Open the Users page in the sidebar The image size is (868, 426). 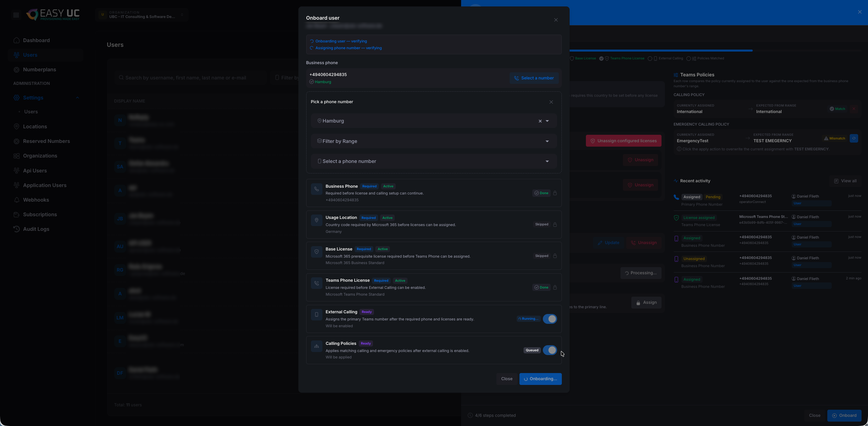point(45,55)
